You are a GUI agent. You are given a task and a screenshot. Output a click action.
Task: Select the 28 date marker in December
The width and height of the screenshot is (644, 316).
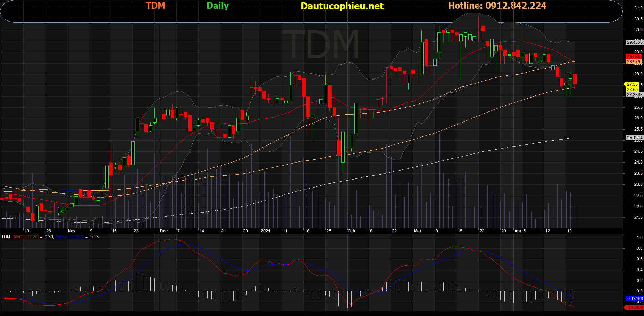pos(245,231)
